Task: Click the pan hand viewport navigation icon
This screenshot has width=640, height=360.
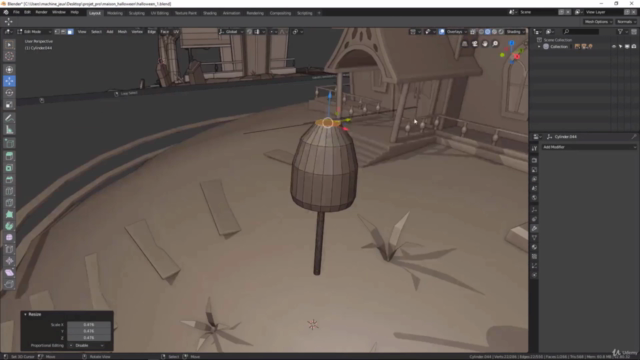Action: 485,44
